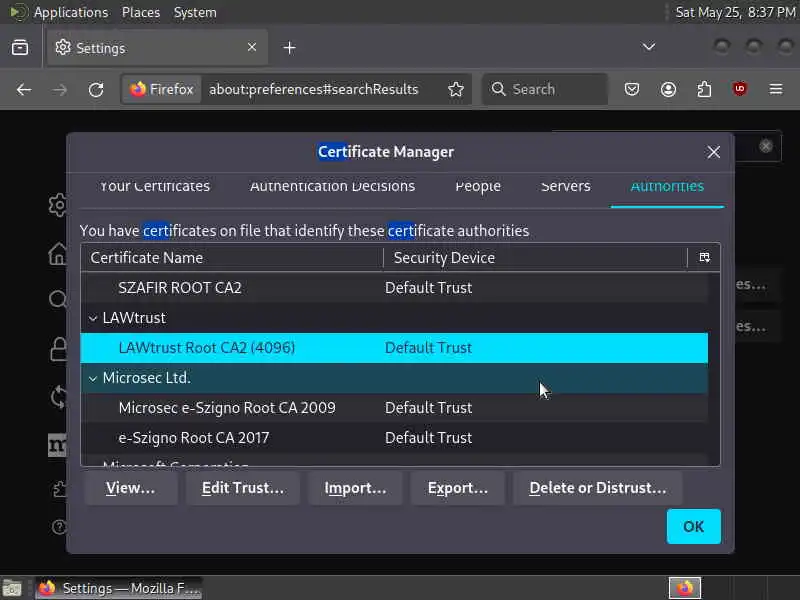Open Privacy & Security lock icon in the sidebar
The height and width of the screenshot is (600, 800).
(59, 348)
